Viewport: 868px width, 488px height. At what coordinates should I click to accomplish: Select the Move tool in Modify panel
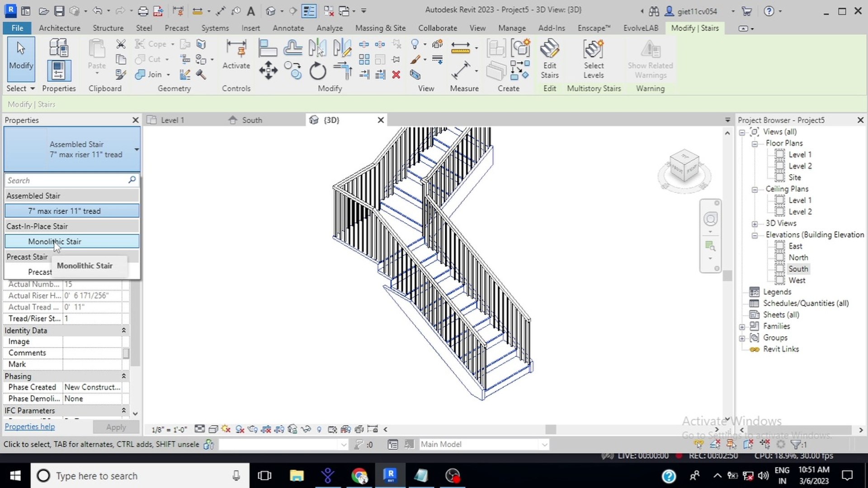[269, 70]
